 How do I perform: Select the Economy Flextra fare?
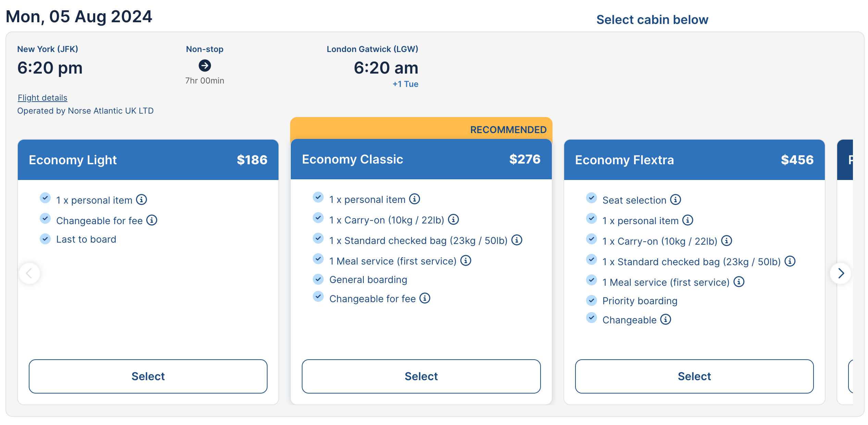click(x=694, y=376)
